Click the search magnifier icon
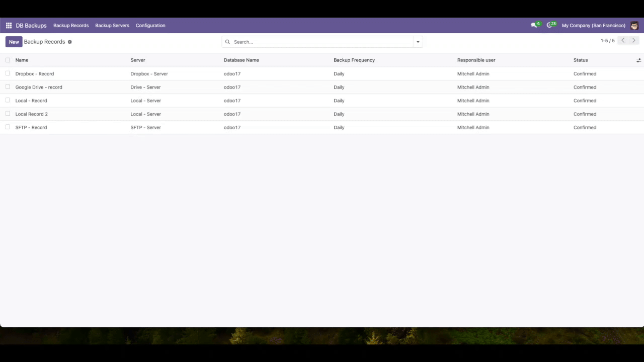The image size is (644, 362). coord(227,42)
